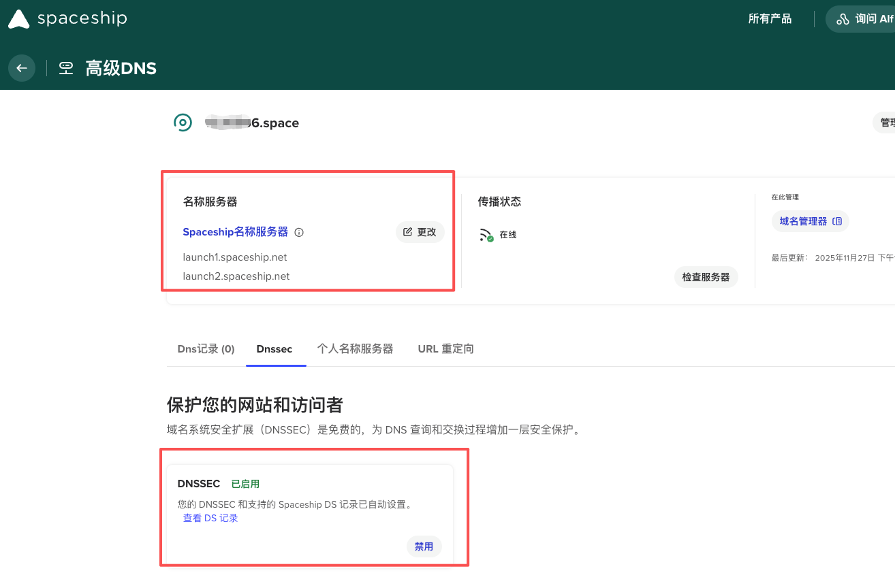Click the Alf assistant icon in header
The width and height of the screenshot is (895, 588).
point(843,19)
